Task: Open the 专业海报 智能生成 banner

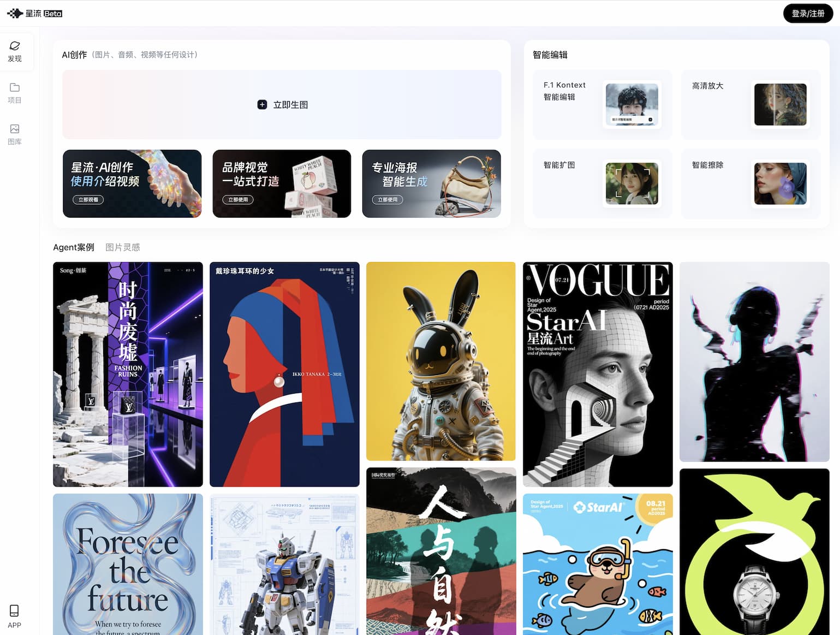Action: point(431,183)
